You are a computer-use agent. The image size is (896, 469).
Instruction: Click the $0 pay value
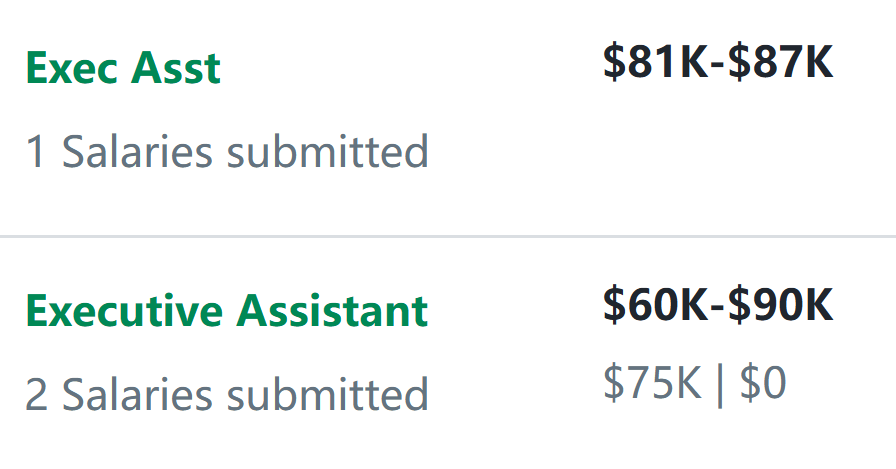(x=763, y=383)
